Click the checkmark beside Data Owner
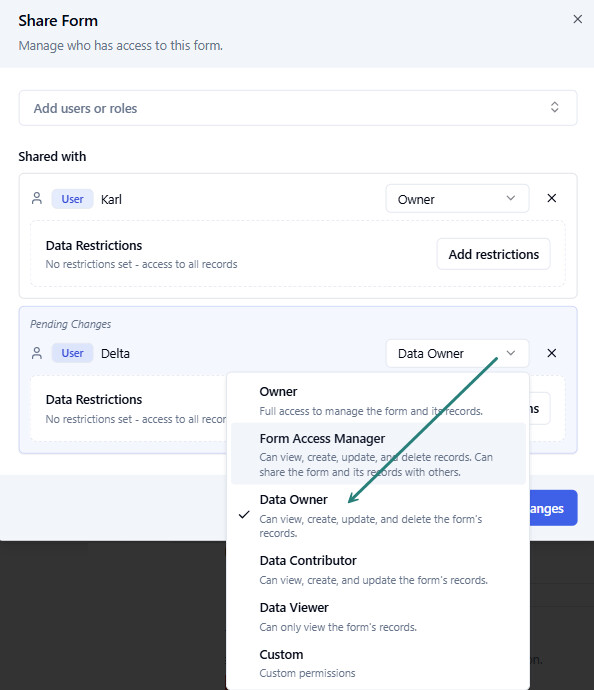The height and width of the screenshot is (690, 594). (x=244, y=514)
